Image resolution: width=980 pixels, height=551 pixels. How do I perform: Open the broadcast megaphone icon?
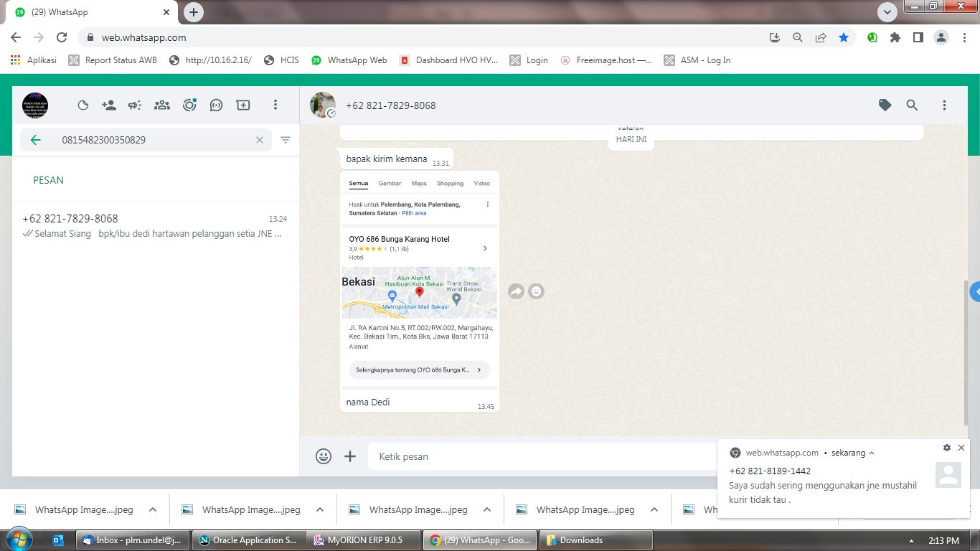click(135, 105)
